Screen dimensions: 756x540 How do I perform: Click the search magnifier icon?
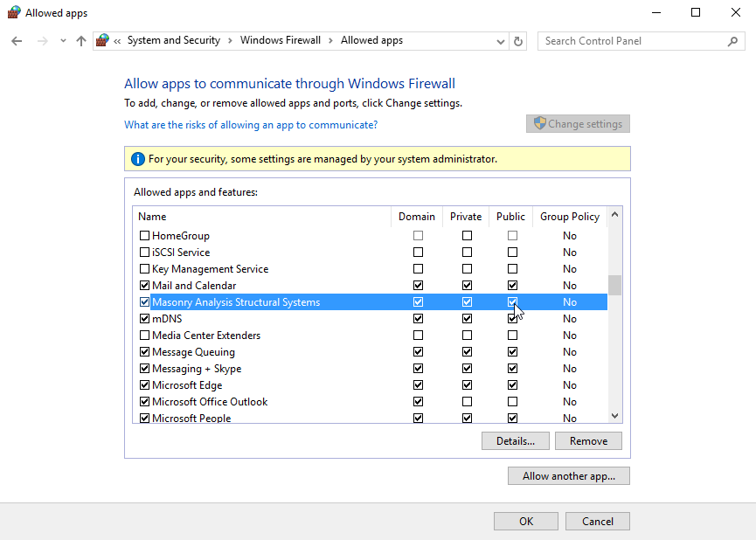(x=733, y=41)
